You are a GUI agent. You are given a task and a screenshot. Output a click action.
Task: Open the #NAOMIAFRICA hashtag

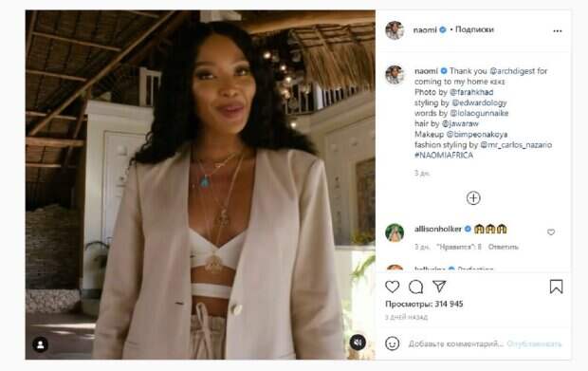point(444,155)
